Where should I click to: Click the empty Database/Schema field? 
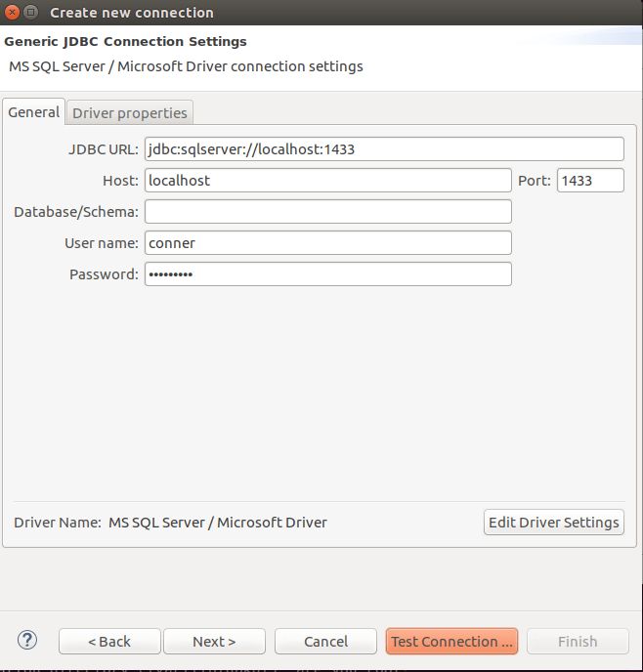(328, 212)
